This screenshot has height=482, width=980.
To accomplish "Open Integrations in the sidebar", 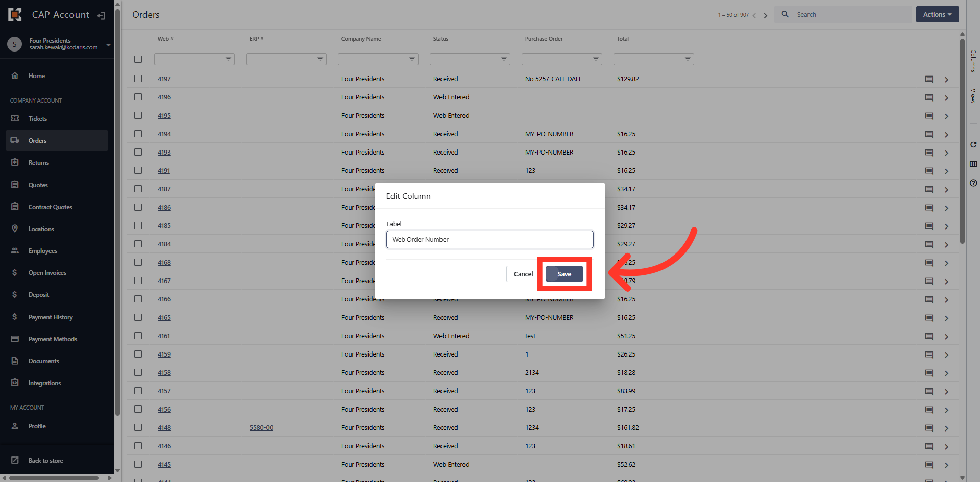I will [x=57, y=383].
